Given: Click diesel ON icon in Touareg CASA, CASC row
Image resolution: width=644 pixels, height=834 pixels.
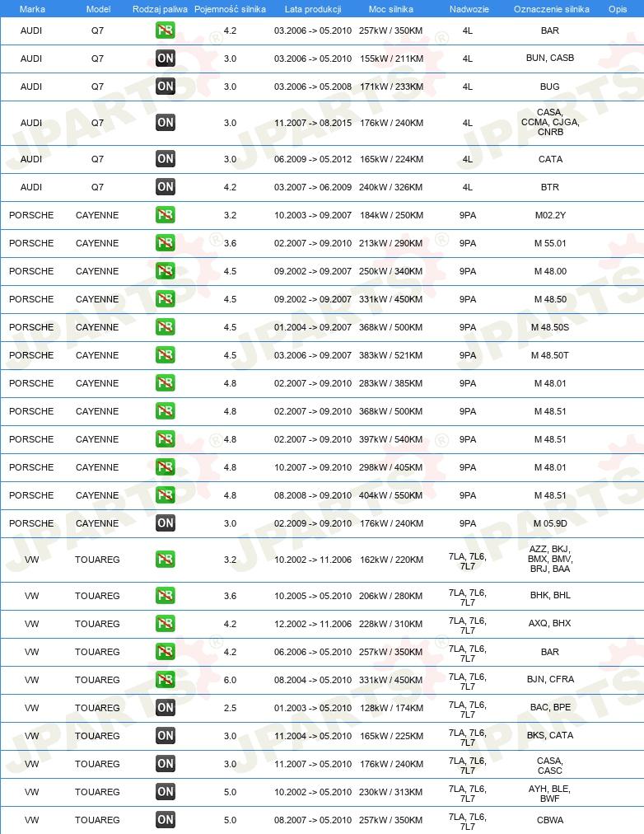Looking at the screenshot, I should point(166,764).
